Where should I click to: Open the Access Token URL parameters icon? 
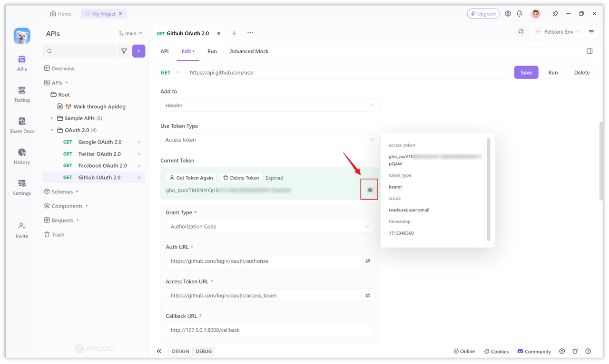coord(368,296)
